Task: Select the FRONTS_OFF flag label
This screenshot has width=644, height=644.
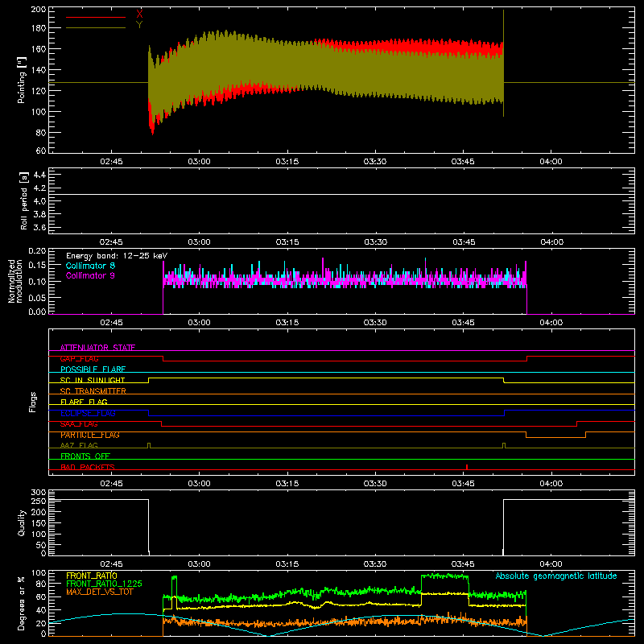Action: click(85, 456)
